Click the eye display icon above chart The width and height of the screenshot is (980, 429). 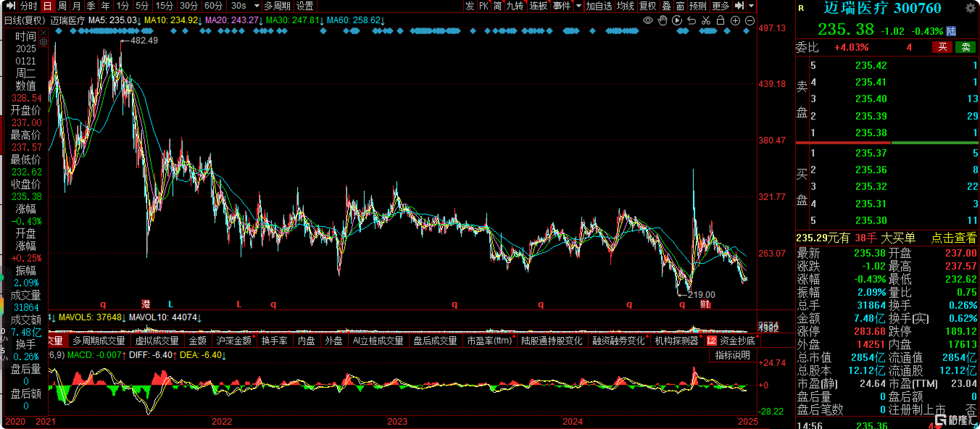coord(648,21)
